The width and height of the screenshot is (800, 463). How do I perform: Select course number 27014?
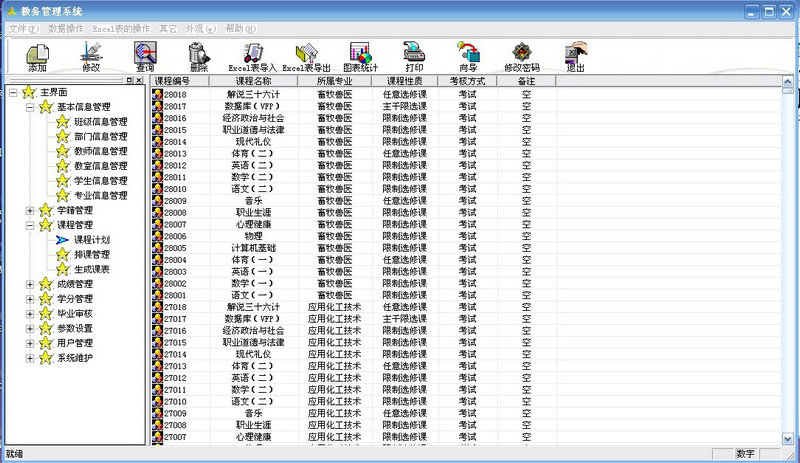pos(175,354)
